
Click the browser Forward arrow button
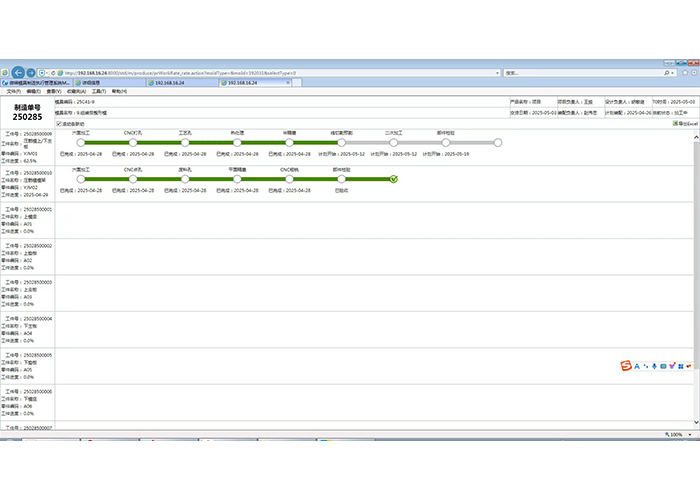click(32, 73)
